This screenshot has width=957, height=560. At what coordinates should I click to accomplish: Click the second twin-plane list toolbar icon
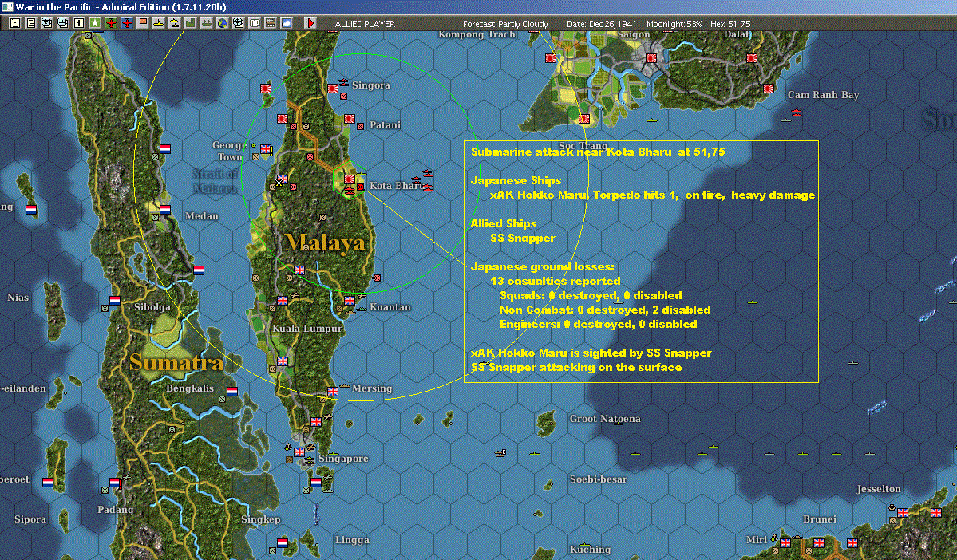click(63, 23)
